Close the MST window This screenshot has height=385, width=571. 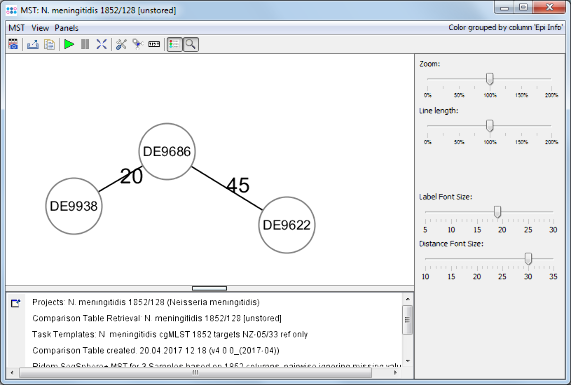pyautogui.click(x=550, y=8)
